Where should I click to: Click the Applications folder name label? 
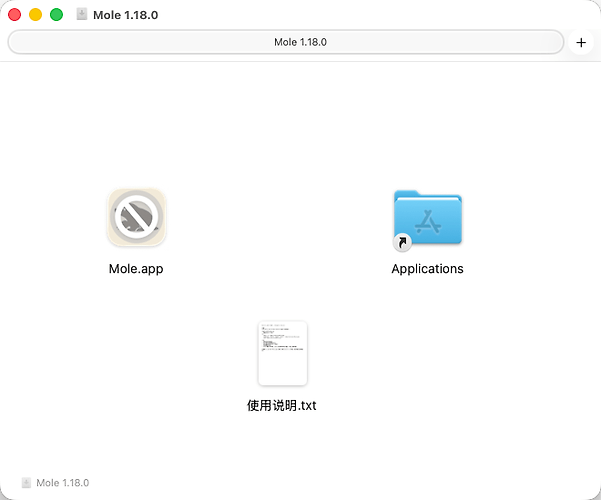point(427,269)
